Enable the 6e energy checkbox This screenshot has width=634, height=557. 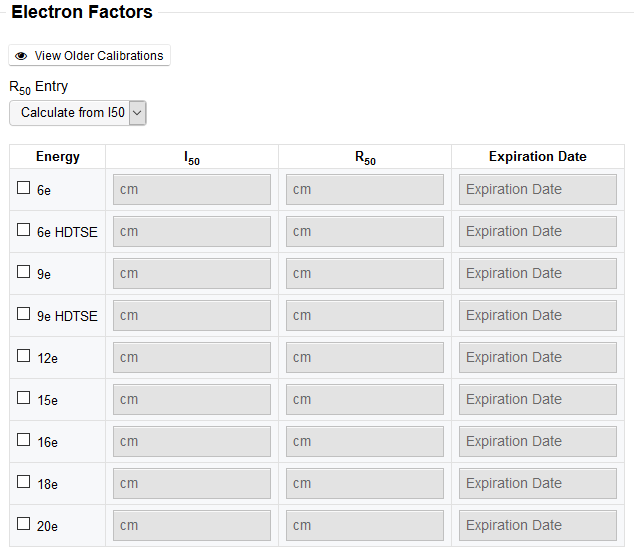(23, 188)
